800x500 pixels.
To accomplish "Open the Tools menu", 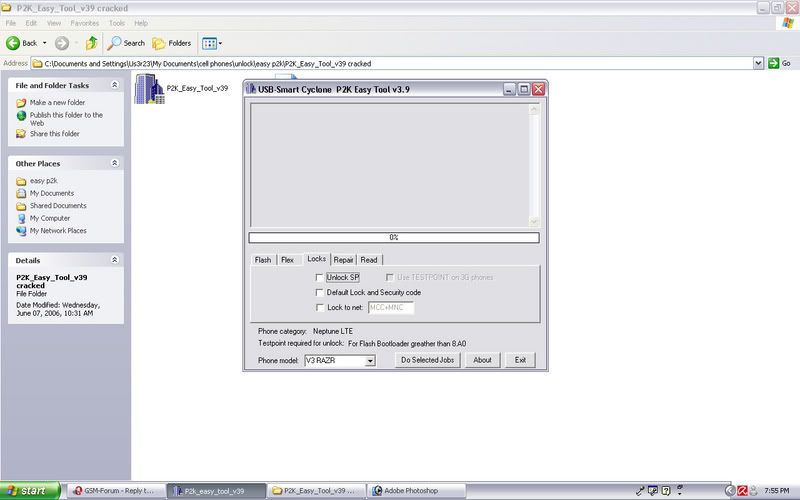I will pyautogui.click(x=116, y=23).
